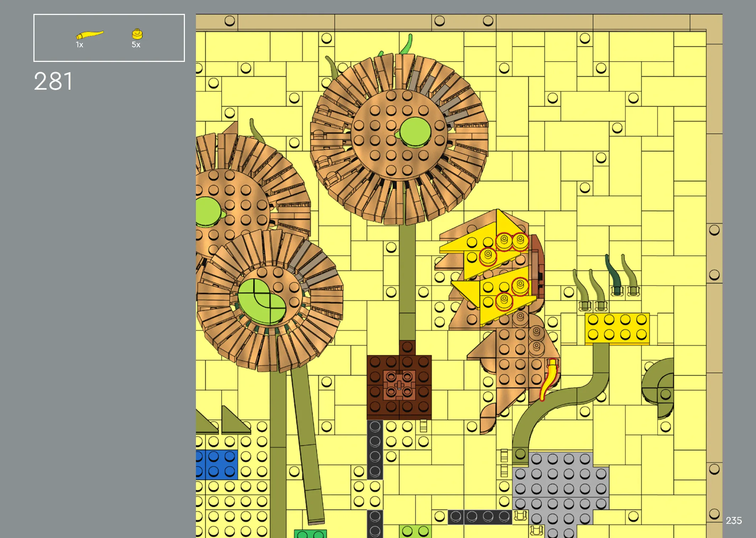Click the green center of top sunflower

click(x=415, y=132)
